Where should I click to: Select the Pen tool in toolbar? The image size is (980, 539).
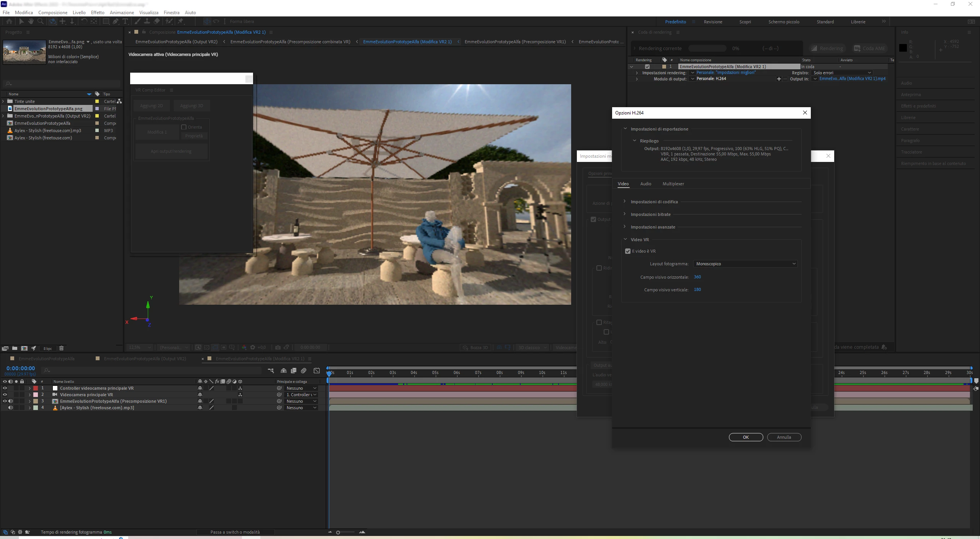tap(116, 21)
